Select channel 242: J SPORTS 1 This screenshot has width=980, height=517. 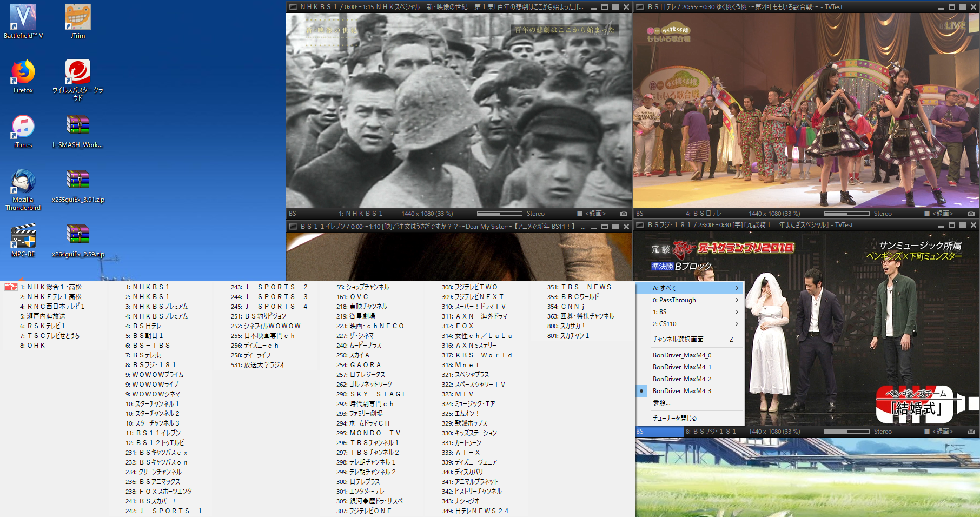point(164,511)
